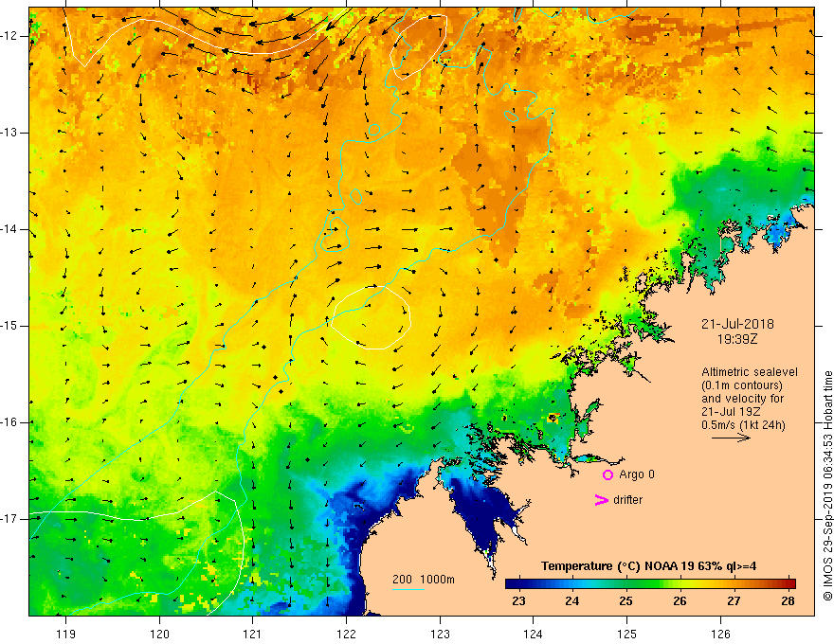Screen dimensions: 834x644
Task: Click the text 'Altimetric sealevel'
Action: (x=749, y=372)
